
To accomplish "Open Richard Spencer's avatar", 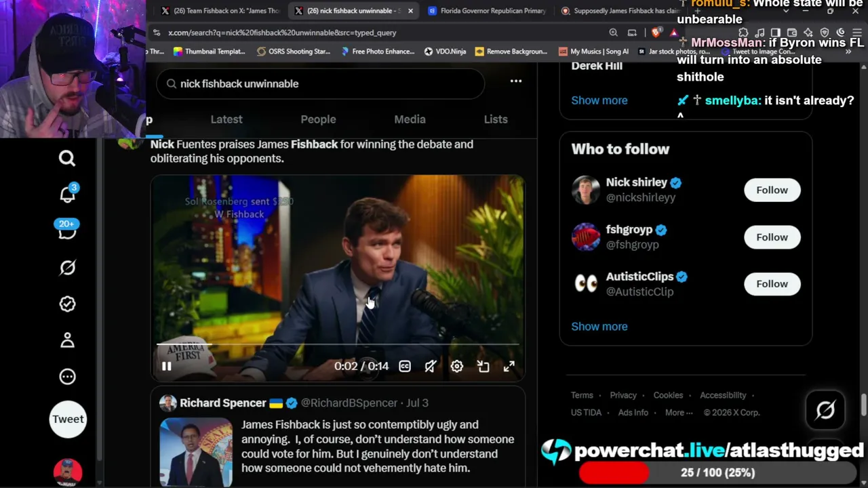I will pos(167,403).
